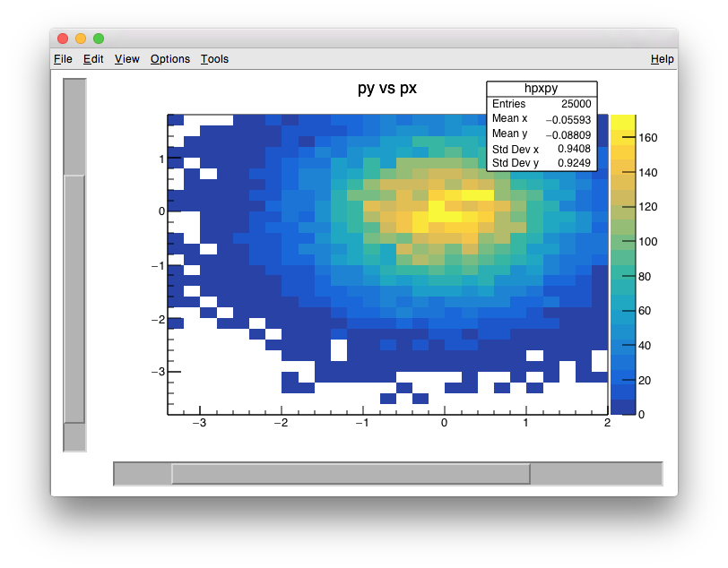The width and height of the screenshot is (728, 568).
Task: Open the Edit menu
Action: [x=93, y=59]
